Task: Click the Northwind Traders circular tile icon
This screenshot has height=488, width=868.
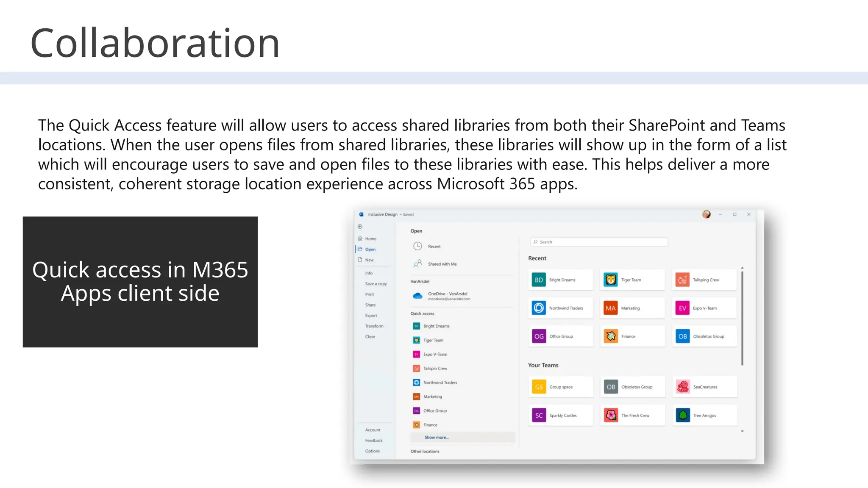Action: tap(539, 308)
